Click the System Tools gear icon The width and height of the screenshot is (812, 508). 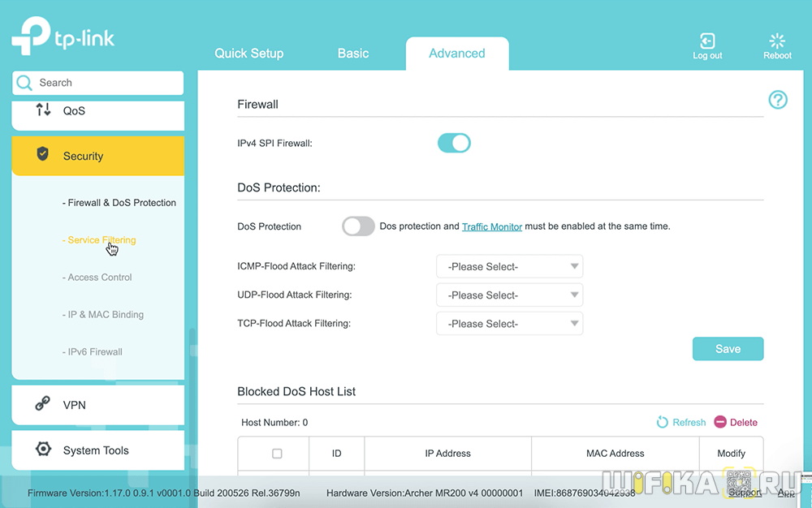(x=43, y=450)
